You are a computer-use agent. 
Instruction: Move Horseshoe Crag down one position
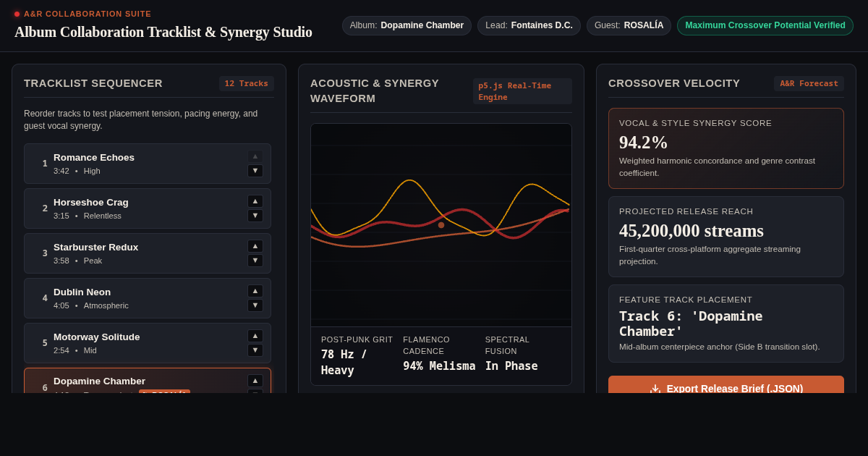coord(255,216)
